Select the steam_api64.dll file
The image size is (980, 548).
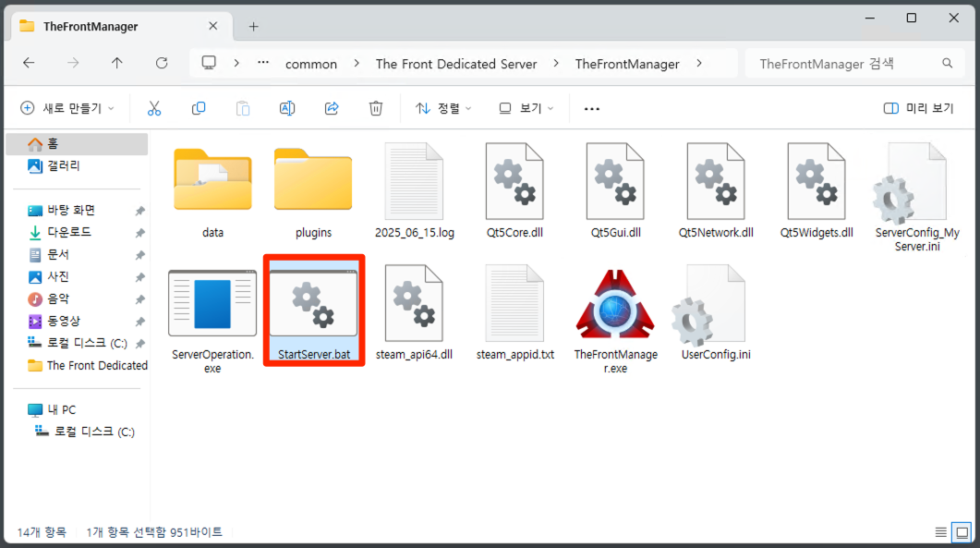click(414, 312)
